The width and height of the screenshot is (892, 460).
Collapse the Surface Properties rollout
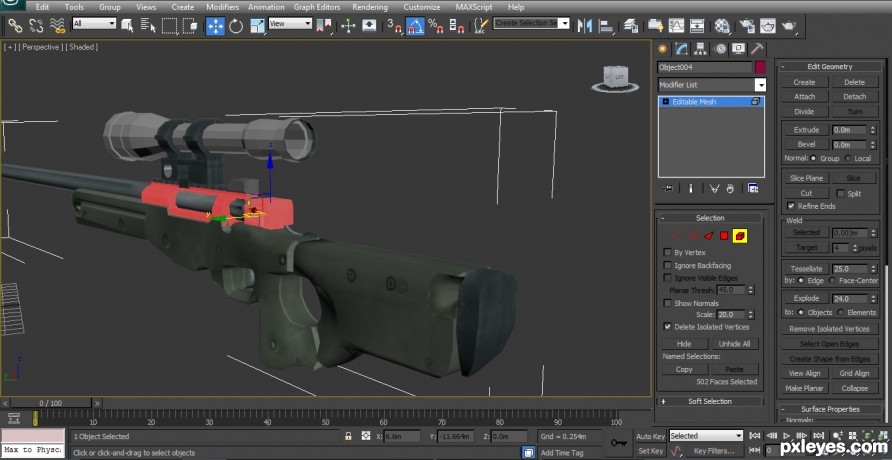tap(829, 409)
